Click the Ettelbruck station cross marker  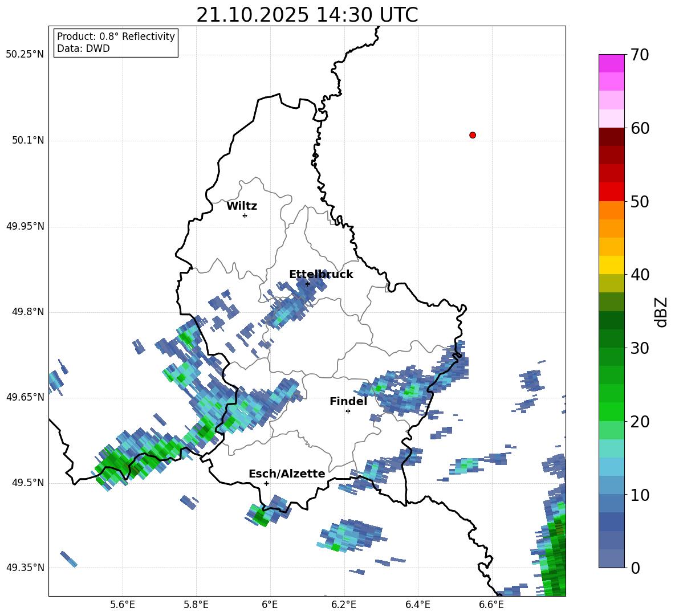pos(307,284)
